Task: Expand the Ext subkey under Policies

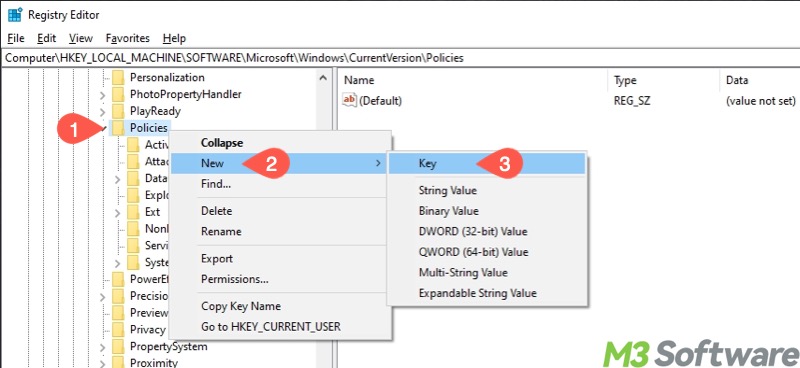Action: (x=117, y=212)
